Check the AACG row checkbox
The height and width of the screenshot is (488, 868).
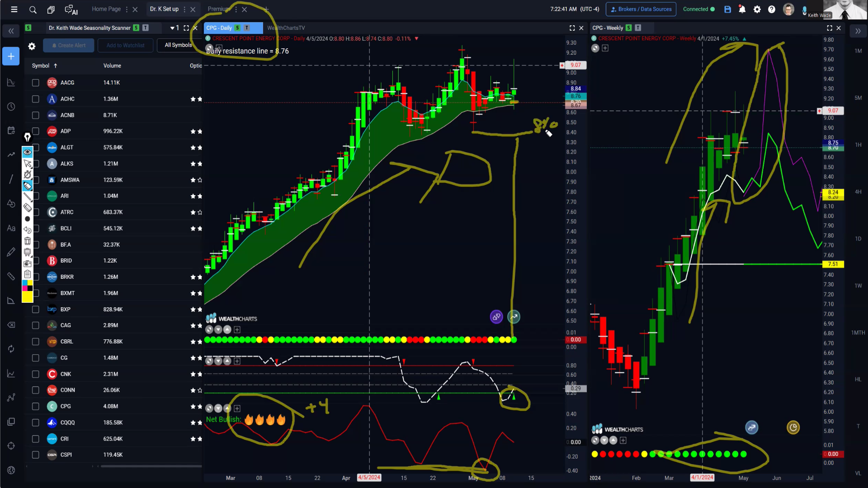click(x=35, y=83)
